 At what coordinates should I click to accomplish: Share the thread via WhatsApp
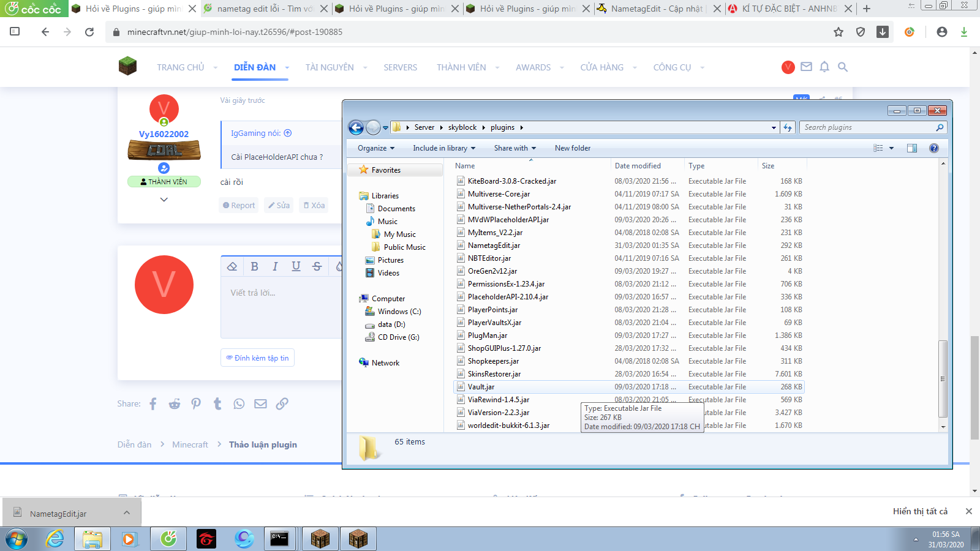click(239, 403)
